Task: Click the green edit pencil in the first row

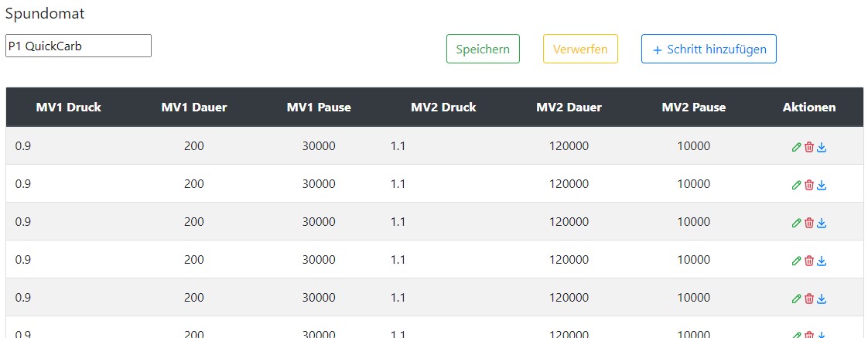Action: click(796, 147)
